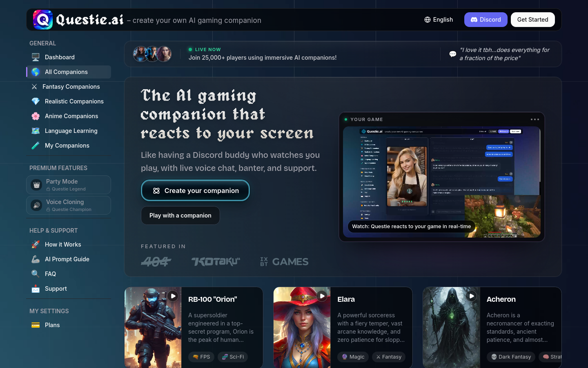The image size is (588, 368).
Task: Click the LIVE NOW status label
Action: tap(208, 49)
